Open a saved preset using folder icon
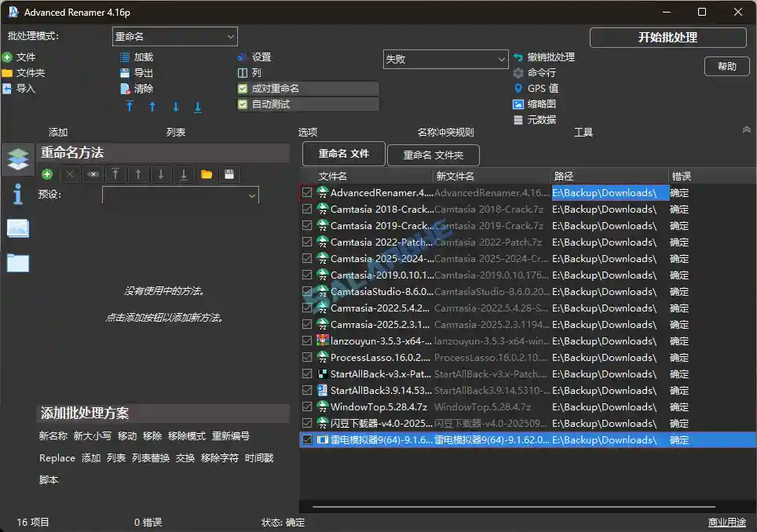 pyautogui.click(x=207, y=173)
